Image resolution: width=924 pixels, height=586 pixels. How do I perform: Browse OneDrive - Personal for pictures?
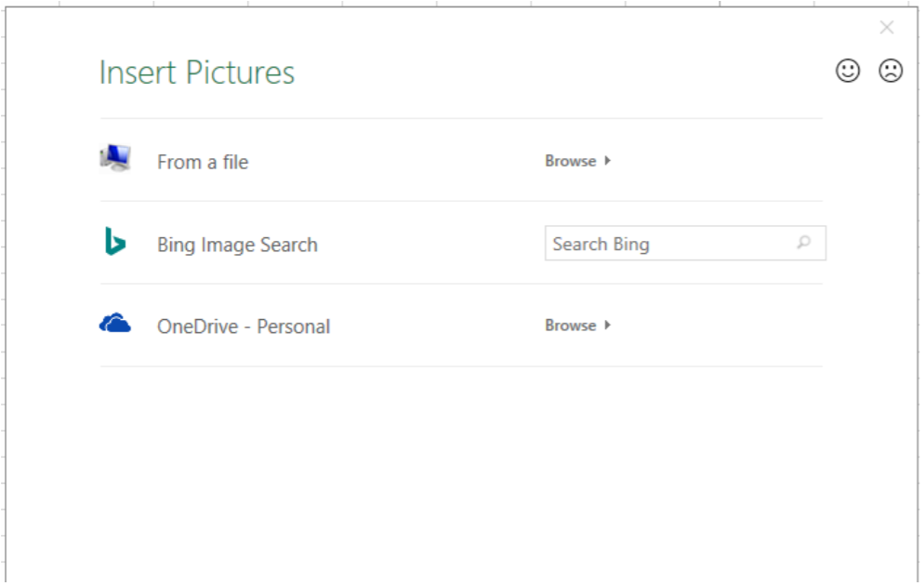(571, 326)
